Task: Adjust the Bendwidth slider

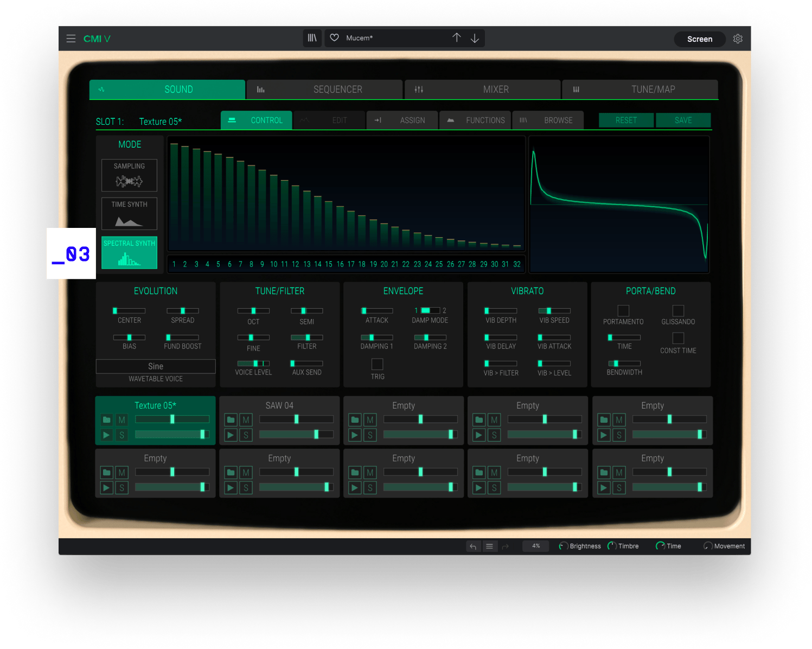Action: [x=624, y=363]
